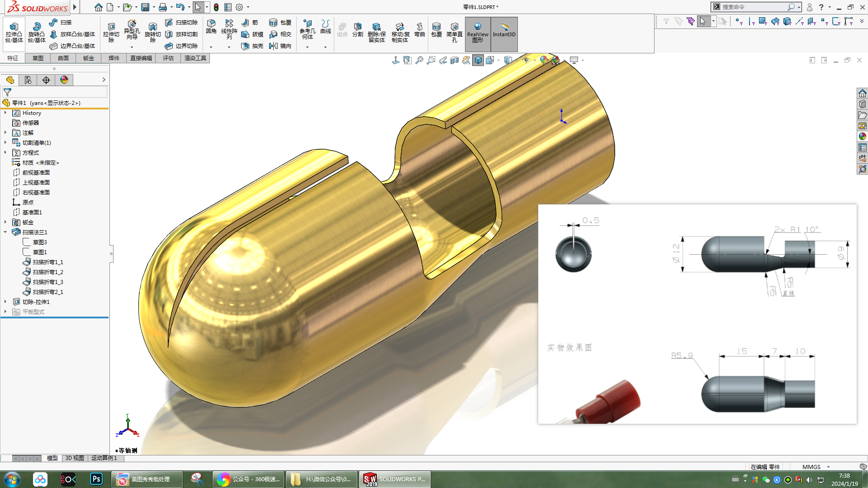Click the 放样凸台/基体 loft tool
This screenshot has height=488, width=868.
(x=72, y=34)
